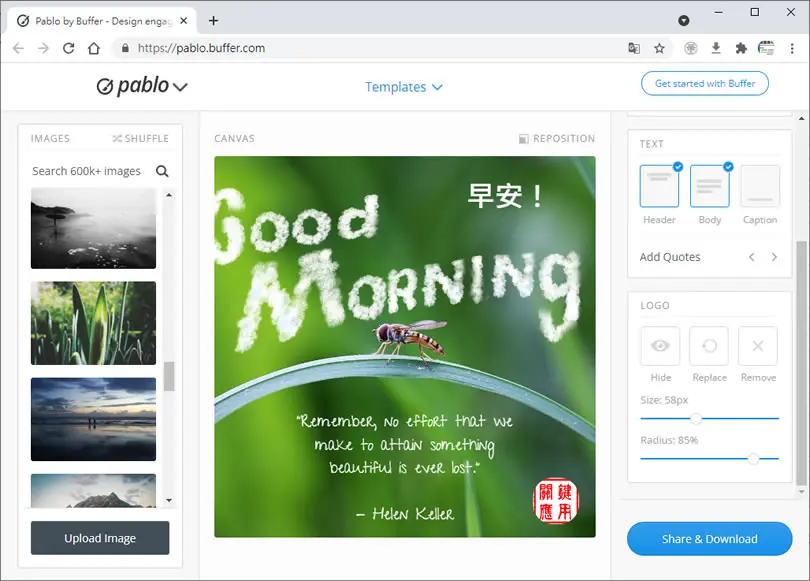This screenshot has width=810, height=581.
Task: Replace the logo image
Action: point(709,346)
